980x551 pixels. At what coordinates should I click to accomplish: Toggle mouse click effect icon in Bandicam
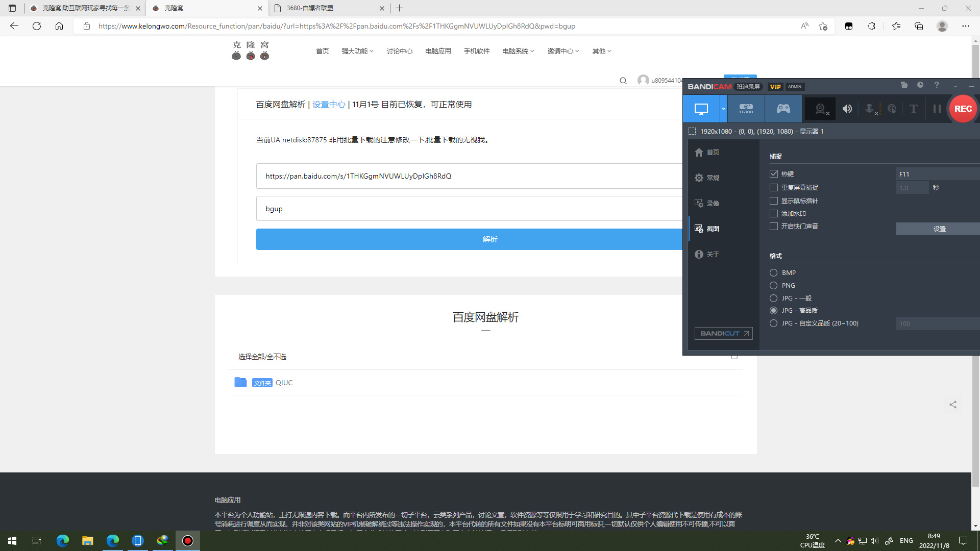pos(892,109)
